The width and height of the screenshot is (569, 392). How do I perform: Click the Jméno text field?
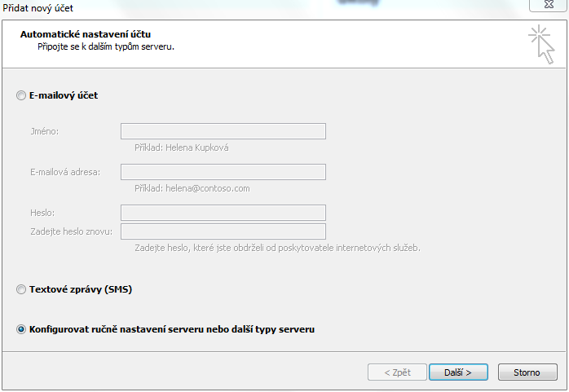tap(223, 131)
